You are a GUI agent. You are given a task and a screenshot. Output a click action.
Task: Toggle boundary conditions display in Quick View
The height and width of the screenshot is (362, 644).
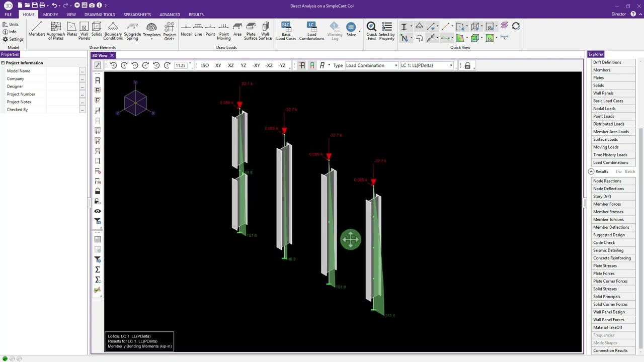pos(419,26)
